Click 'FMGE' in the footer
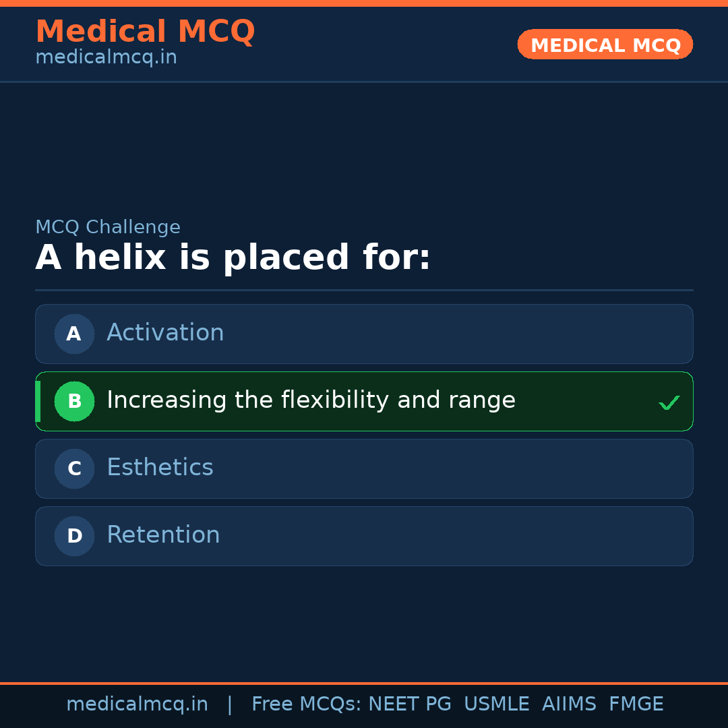 [636, 704]
